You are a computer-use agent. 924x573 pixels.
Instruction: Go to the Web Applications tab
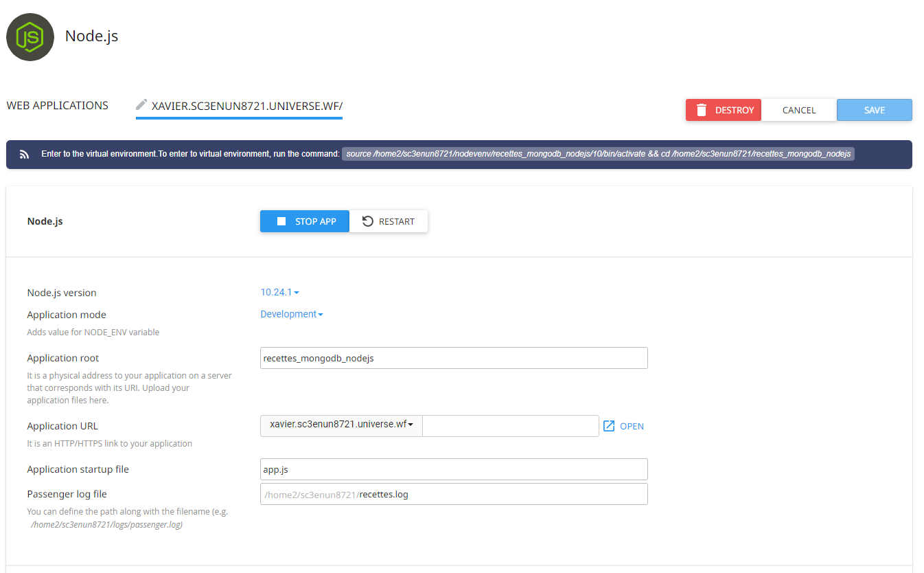pos(58,106)
